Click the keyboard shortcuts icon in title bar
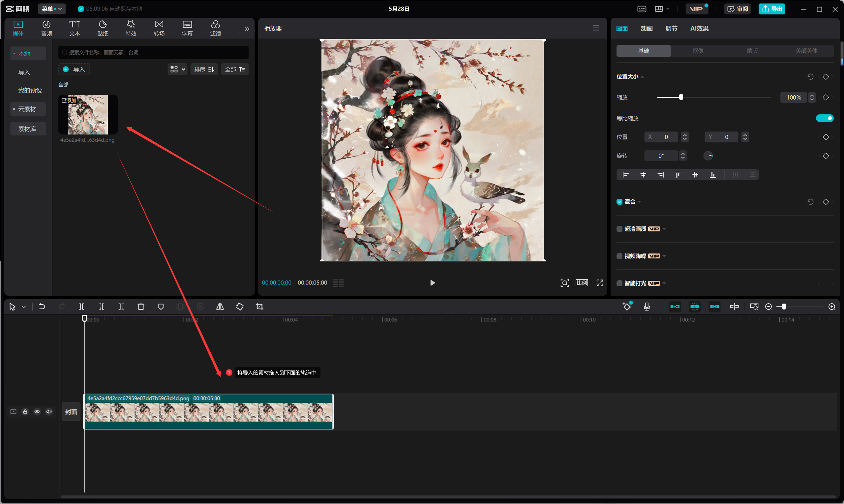 pyautogui.click(x=642, y=9)
